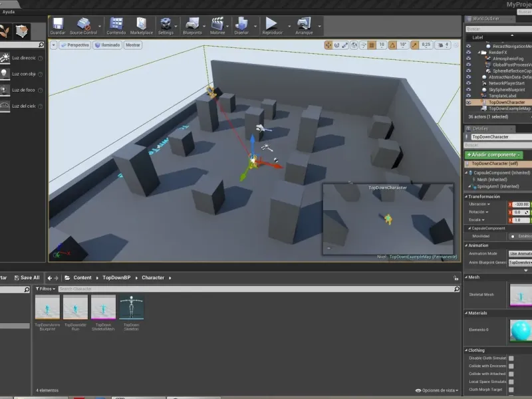Navigate to Content breadcrumb folder
Screen dimensions: 532x399
pyautogui.click(x=82, y=278)
